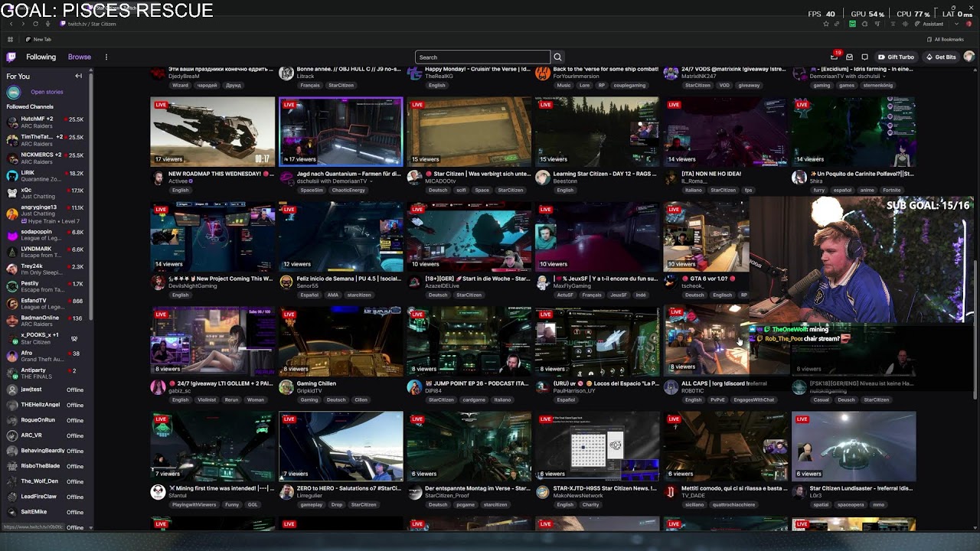The height and width of the screenshot is (551, 980).
Task: Open Star Citizen Lundisaster stream thumbnail
Action: (x=854, y=445)
